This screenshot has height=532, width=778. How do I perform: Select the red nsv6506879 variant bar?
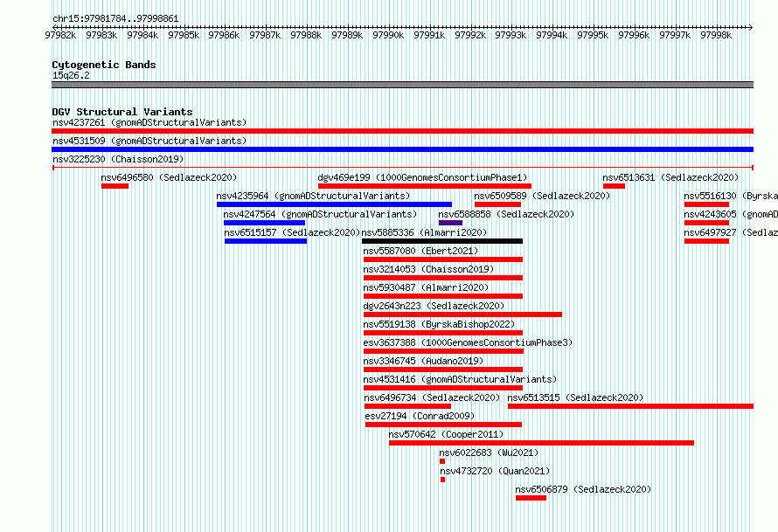(531, 498)
